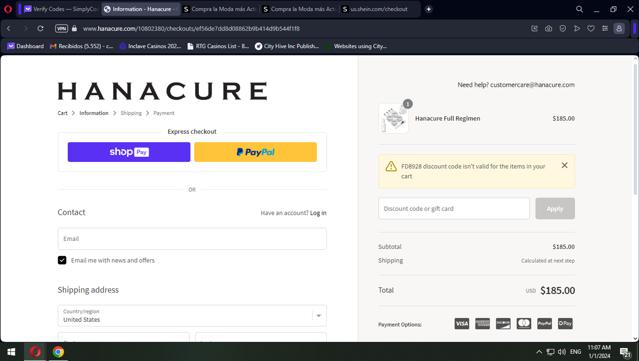The width and height of the screenshot is (639, 361).
Task: Click the Visa payment icon
Action: (x=462, y=324)
